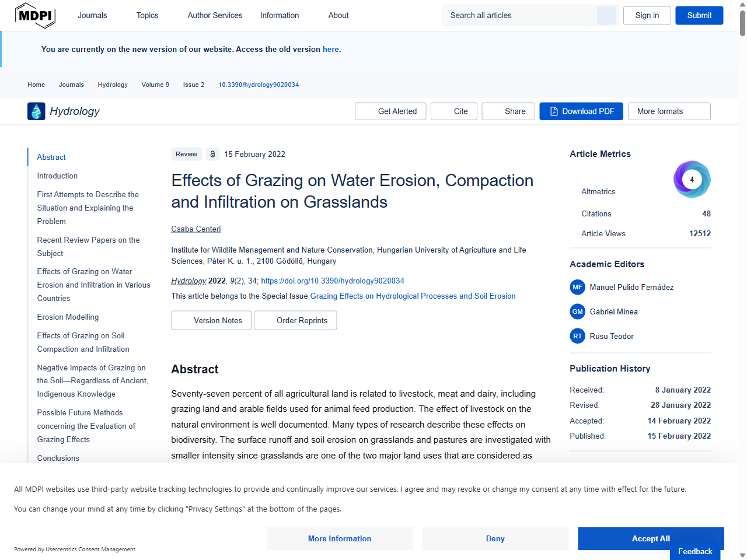Click the Download PDF button
747x560 pixels.
pos(581,111)
